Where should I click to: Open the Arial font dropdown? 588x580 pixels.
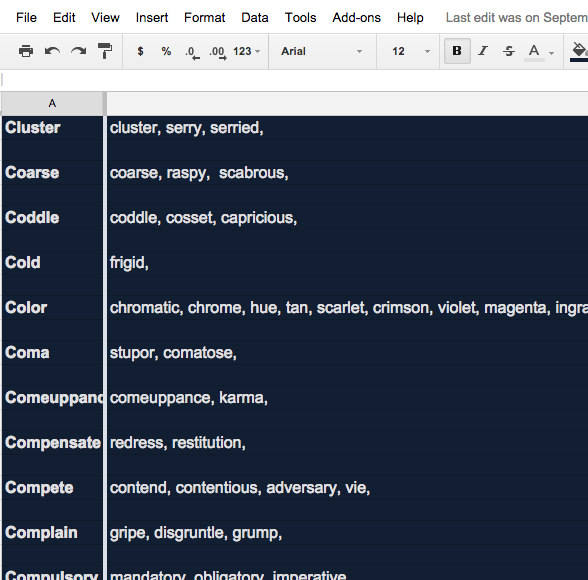pos(322,51)
